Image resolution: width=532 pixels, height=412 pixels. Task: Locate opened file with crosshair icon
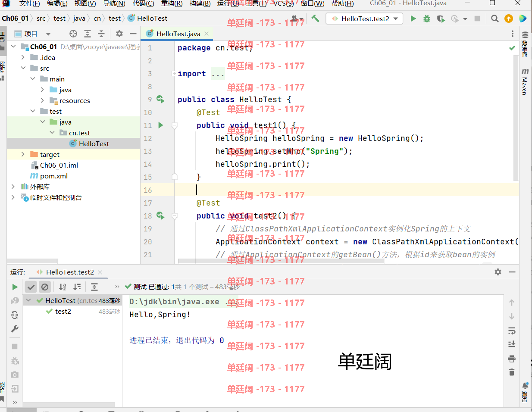tap(73, 34)
